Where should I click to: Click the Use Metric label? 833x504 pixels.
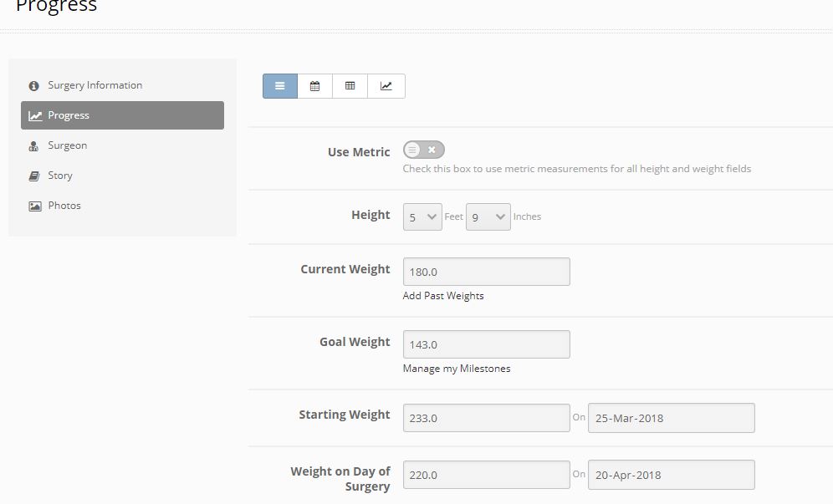[x=359, y=152]
